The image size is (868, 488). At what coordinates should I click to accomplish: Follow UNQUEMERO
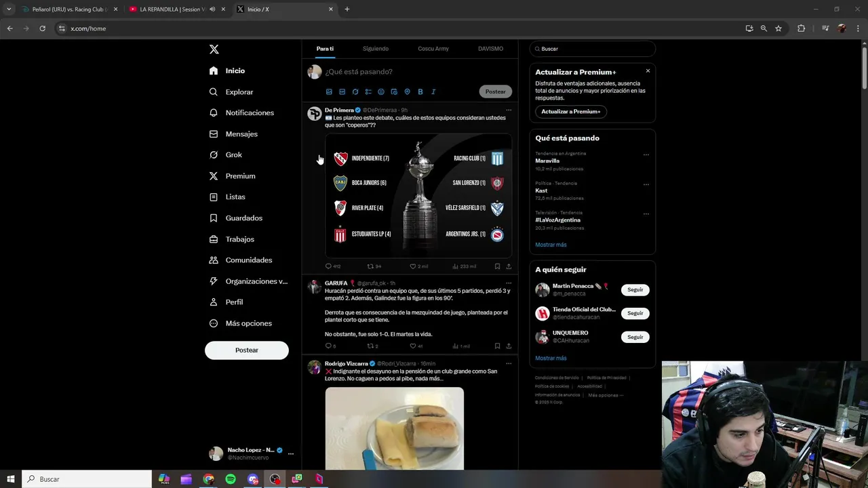pyautogui.click(x=635, y=337)
